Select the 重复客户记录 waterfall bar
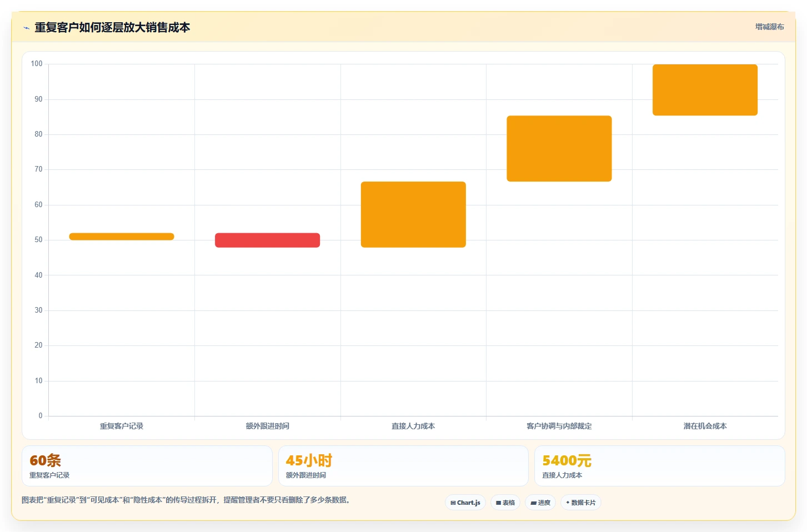Image resolution: width=807 pixels, height=532 pixels. (x=122, y=237)
